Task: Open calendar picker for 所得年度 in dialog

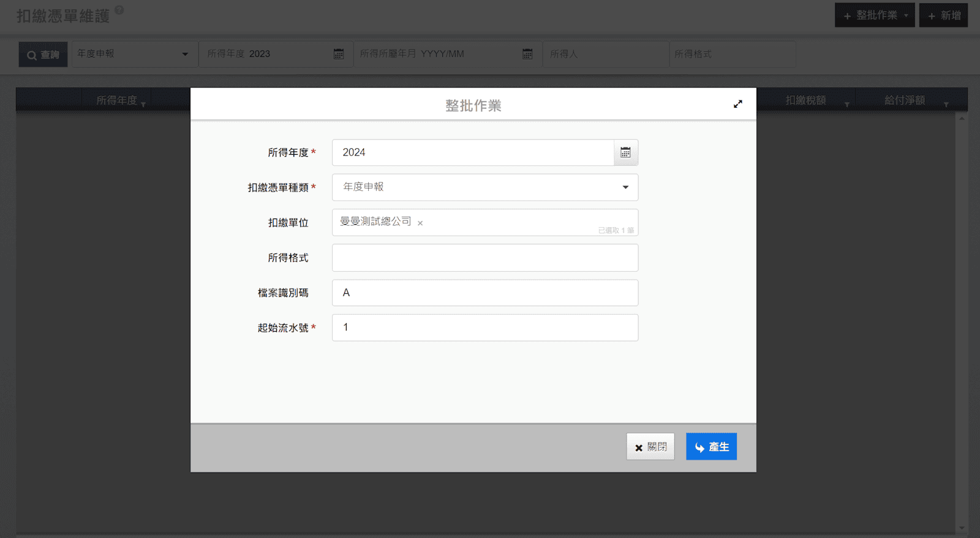Action: 625,152
